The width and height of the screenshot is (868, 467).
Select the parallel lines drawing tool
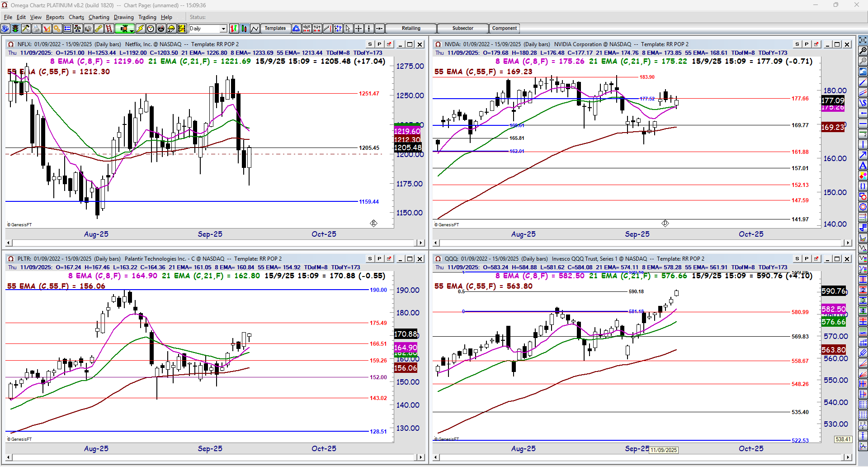point(863,92)
